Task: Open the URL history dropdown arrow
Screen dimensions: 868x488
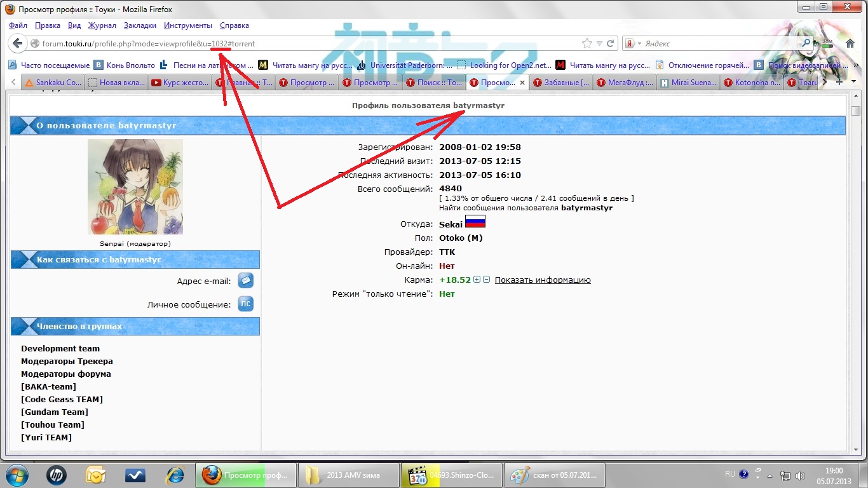Action: click(x=599, y=44)
